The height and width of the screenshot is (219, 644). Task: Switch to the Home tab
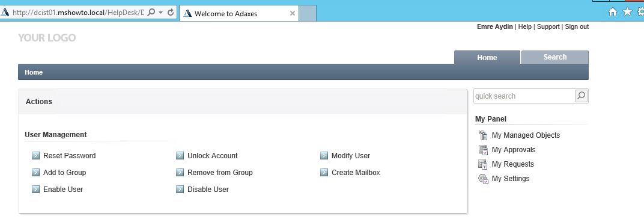pos(487,57)
